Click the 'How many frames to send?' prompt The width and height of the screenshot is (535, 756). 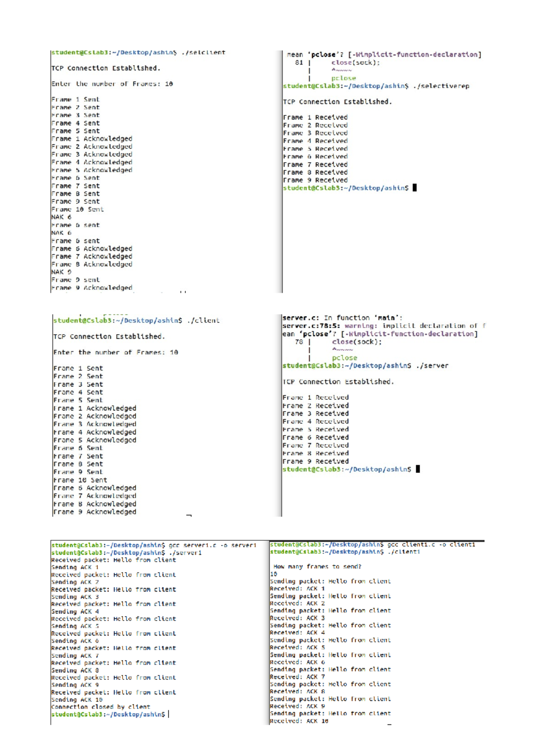click(317, 567)
